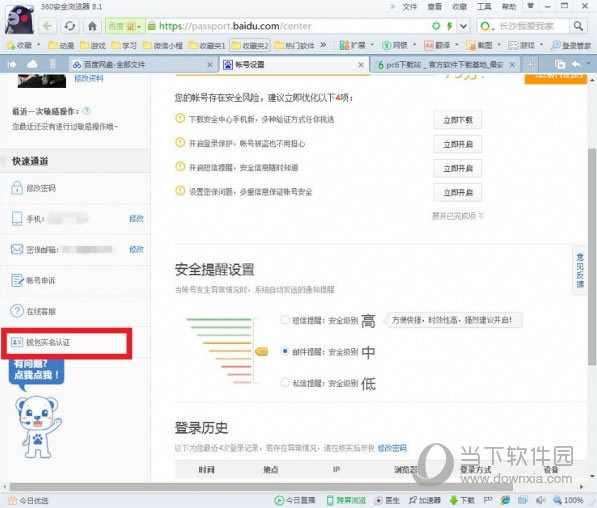Open the 游戏 bookmark folder
Screen dimensions: 597x508
coord(93,45)
